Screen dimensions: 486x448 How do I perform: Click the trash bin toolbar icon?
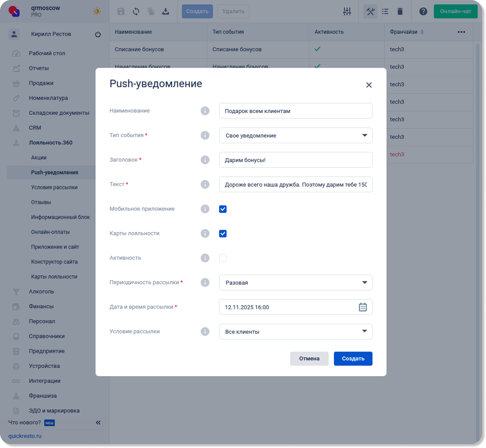pos(400,11)
